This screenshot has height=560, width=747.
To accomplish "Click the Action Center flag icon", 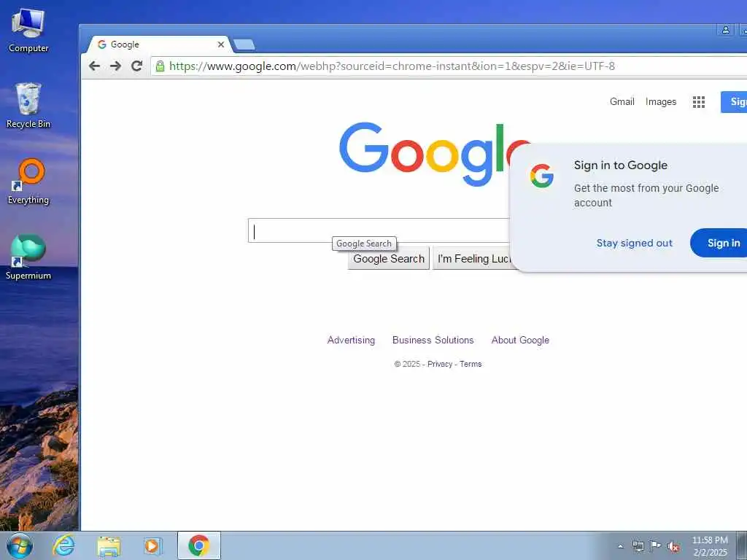I will [656, 546].
